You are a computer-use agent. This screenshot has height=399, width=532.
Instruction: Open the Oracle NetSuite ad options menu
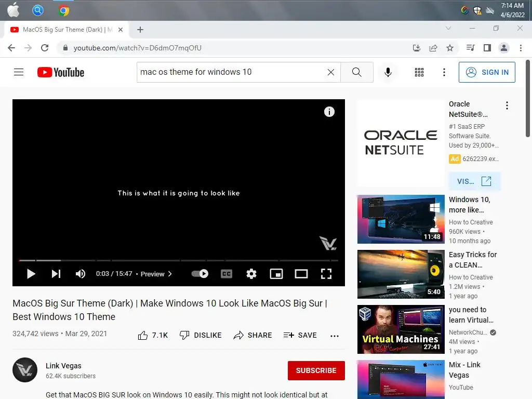point(507,105)
